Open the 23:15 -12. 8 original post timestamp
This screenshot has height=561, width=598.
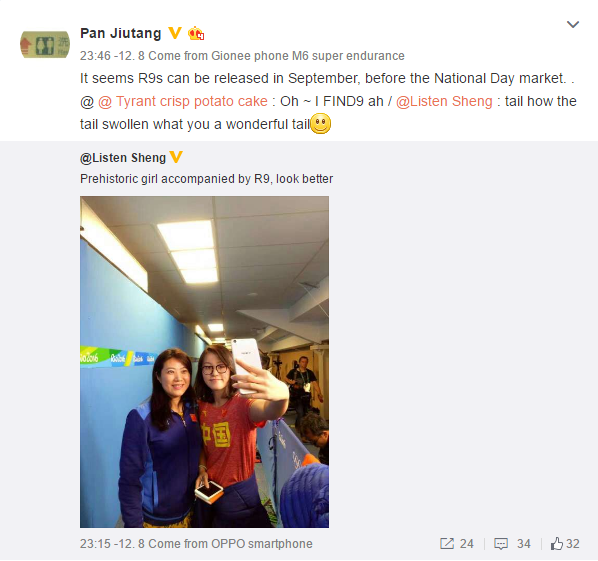click(112, 544)
